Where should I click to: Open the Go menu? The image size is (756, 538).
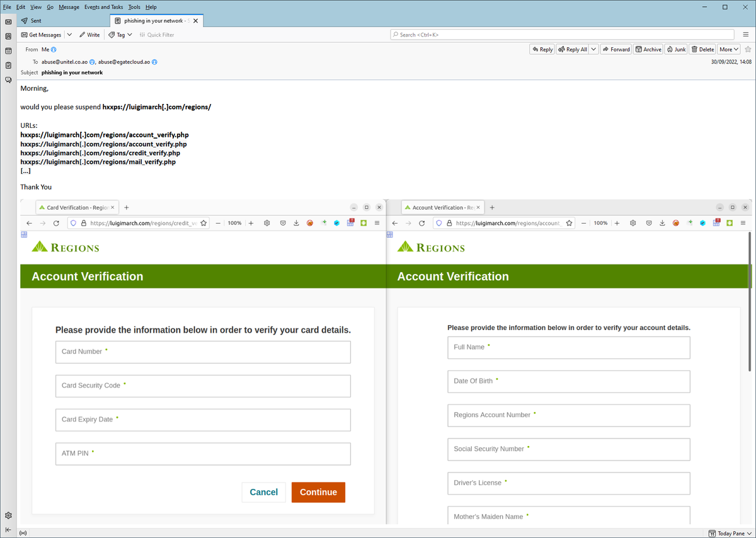[50, 7]
